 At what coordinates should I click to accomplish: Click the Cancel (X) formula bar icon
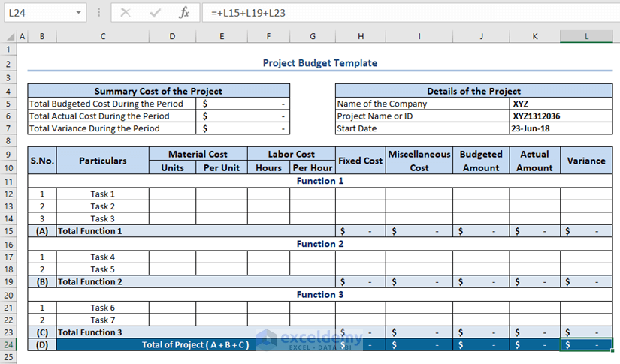click(126, 13)
